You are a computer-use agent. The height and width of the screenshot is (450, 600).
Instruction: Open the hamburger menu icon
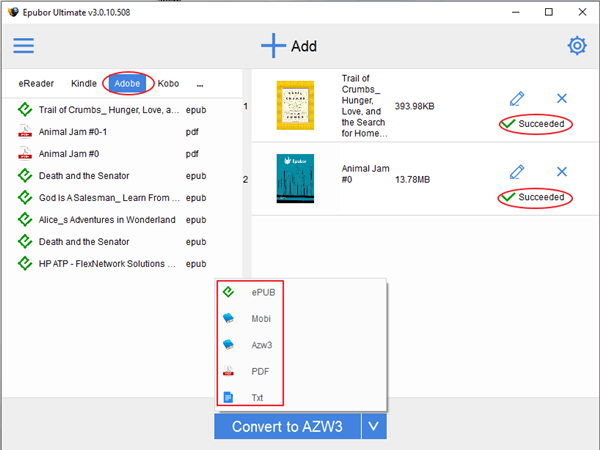(24, 46)
